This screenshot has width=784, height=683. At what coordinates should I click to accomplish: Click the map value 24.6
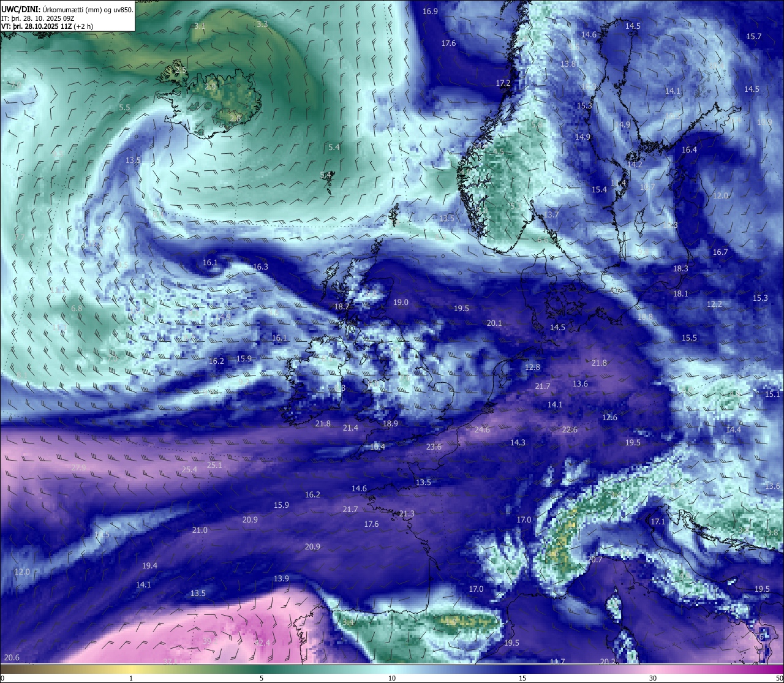482,430
